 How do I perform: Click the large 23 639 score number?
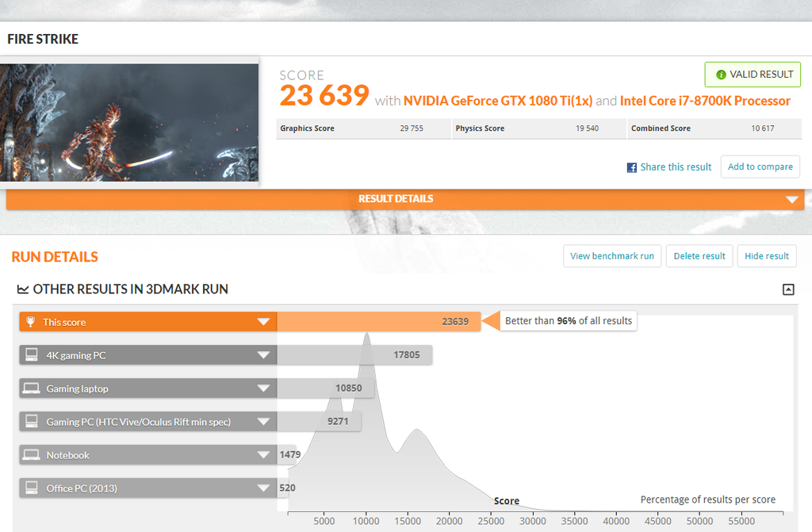324,95
